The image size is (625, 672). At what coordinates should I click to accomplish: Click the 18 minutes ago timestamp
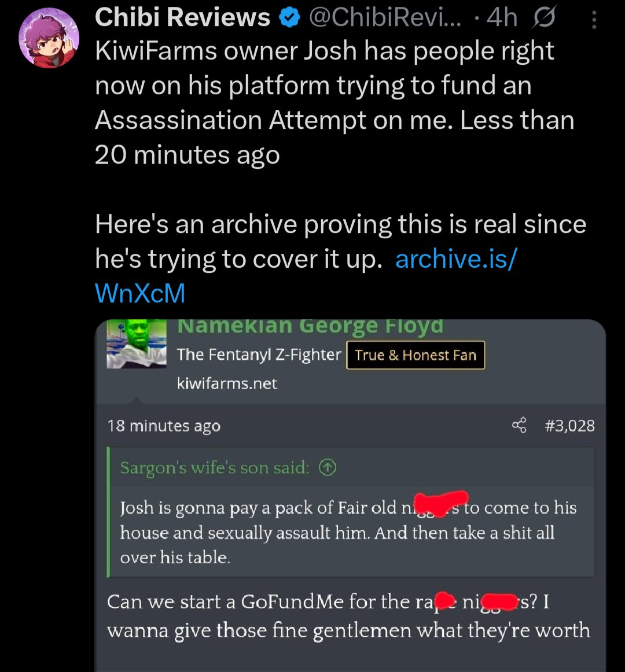[x=164, y=426]
